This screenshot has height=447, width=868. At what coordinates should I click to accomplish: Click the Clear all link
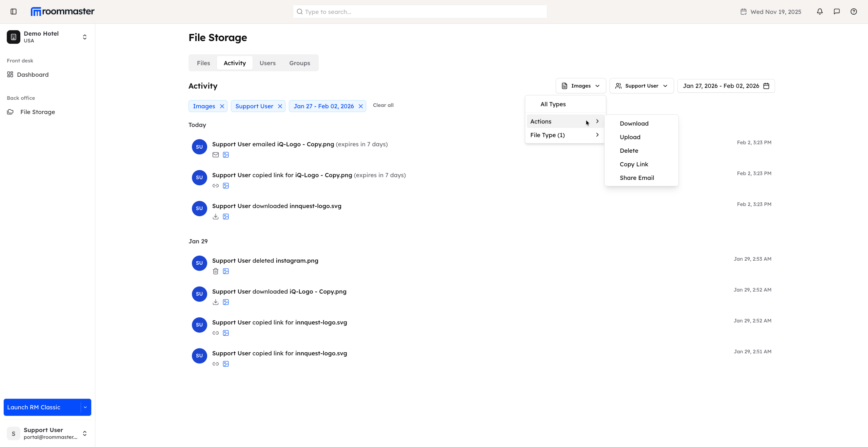(x=383, y=105)
